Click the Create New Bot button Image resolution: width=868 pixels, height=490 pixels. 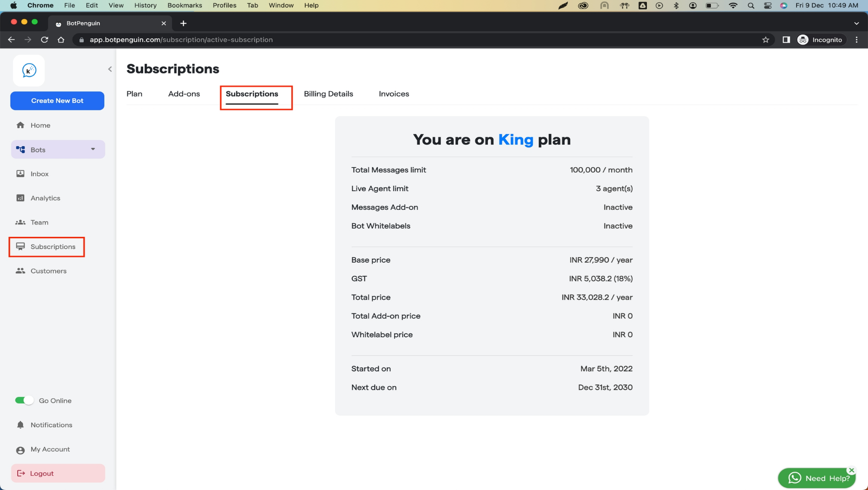tap(57, 100)
